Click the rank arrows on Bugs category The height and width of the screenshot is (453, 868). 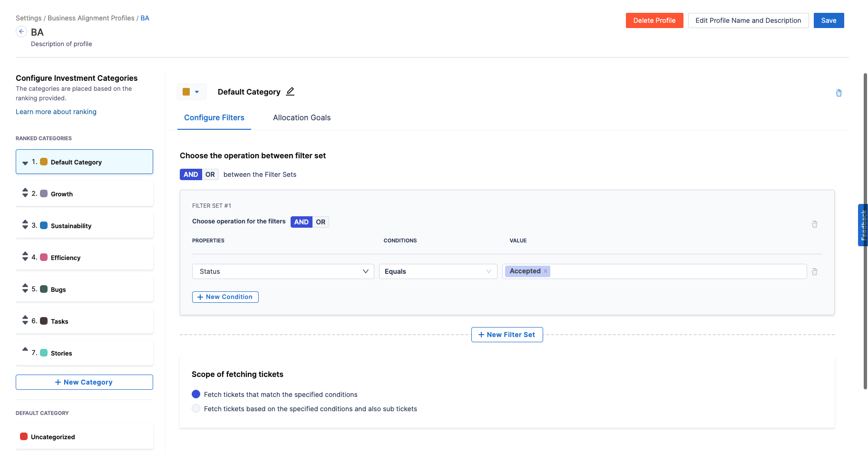point(25,289)
